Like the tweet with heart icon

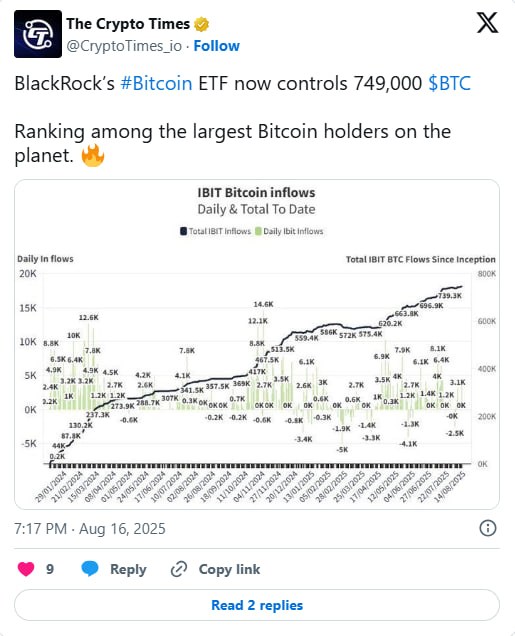(x=26, y=569)
